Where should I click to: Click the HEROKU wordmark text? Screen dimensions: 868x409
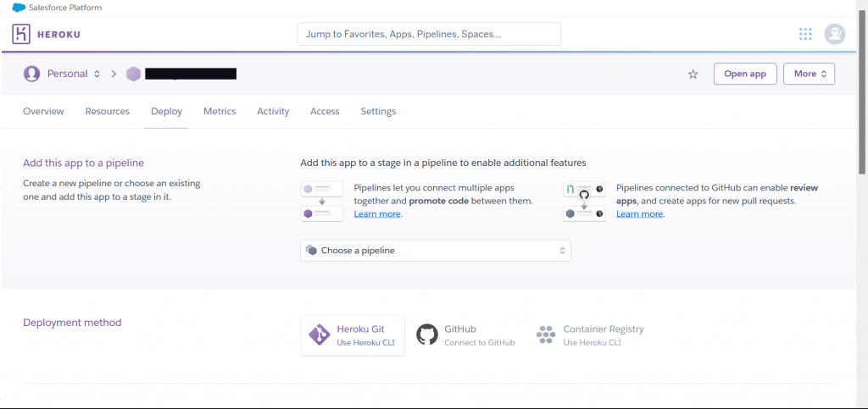58,34
